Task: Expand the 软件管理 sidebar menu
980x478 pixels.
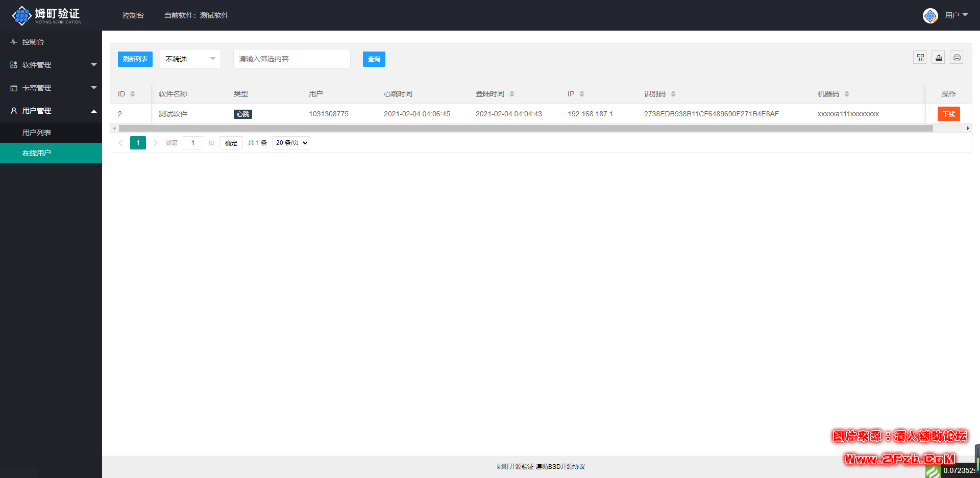Action: [51, 65]
